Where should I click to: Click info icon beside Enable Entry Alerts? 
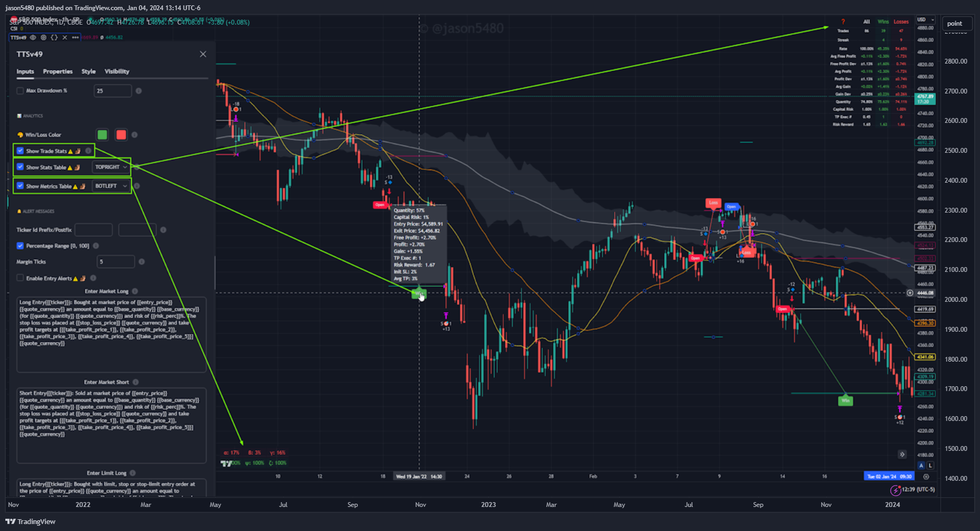pos(93,278)
